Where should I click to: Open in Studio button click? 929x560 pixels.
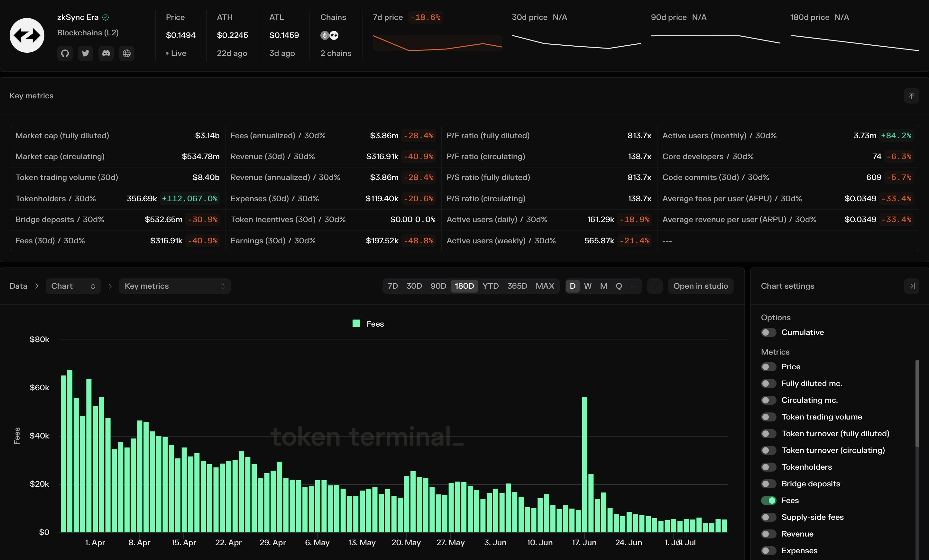pos(701,286)
